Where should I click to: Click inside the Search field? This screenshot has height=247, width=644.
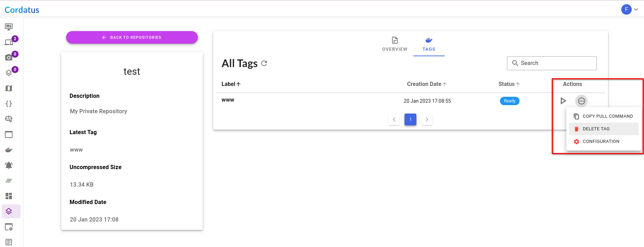tap(552, 63)
